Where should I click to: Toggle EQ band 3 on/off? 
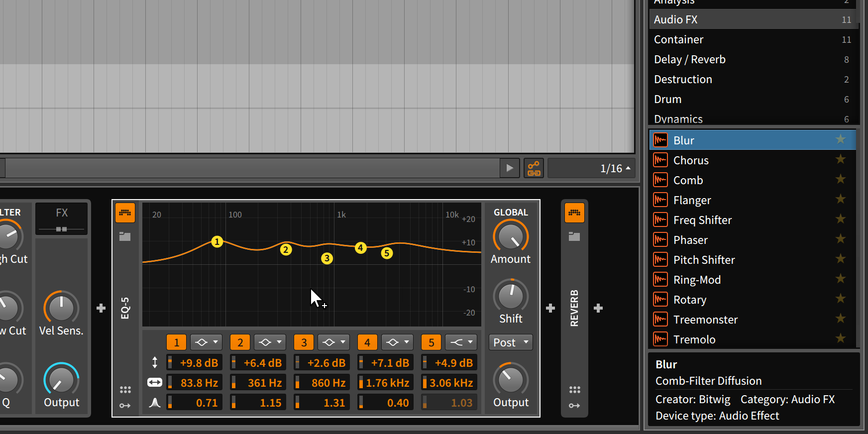click(304, 342)
